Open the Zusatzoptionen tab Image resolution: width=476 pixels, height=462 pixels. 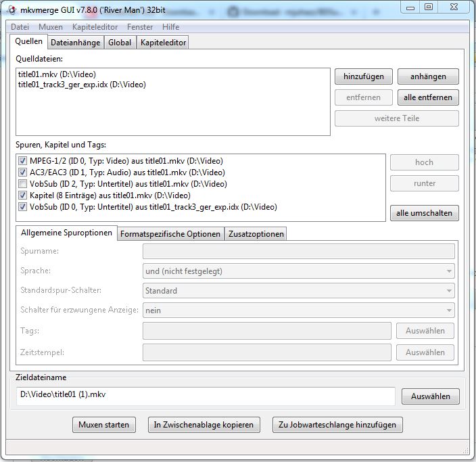click(256, 234)
